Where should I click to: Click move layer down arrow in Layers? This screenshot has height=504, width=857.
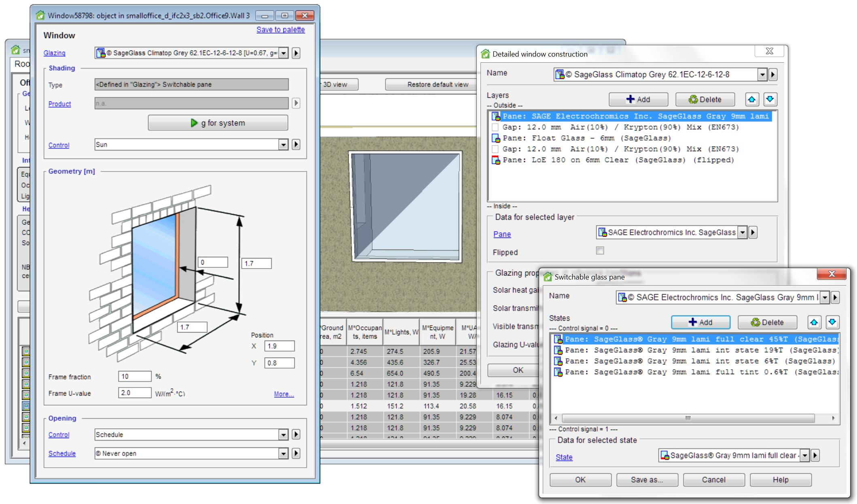pyautogui.click(x=770, y=100)
